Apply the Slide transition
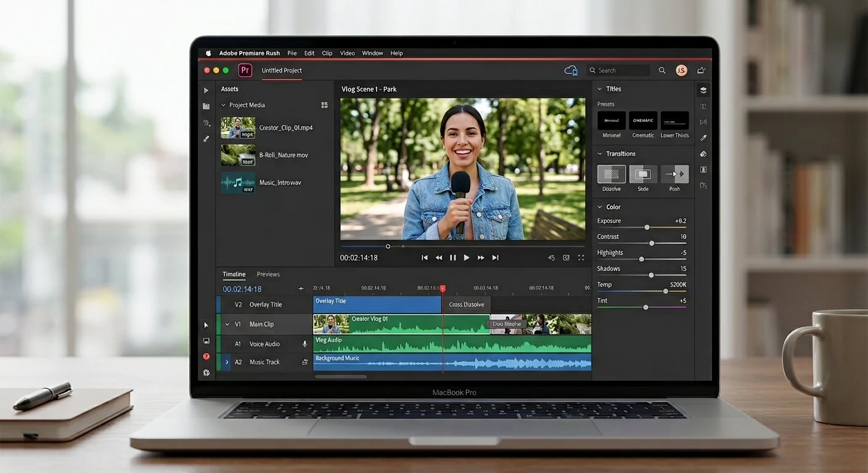Viewport: 868px width, 473px height. [643, 174]
